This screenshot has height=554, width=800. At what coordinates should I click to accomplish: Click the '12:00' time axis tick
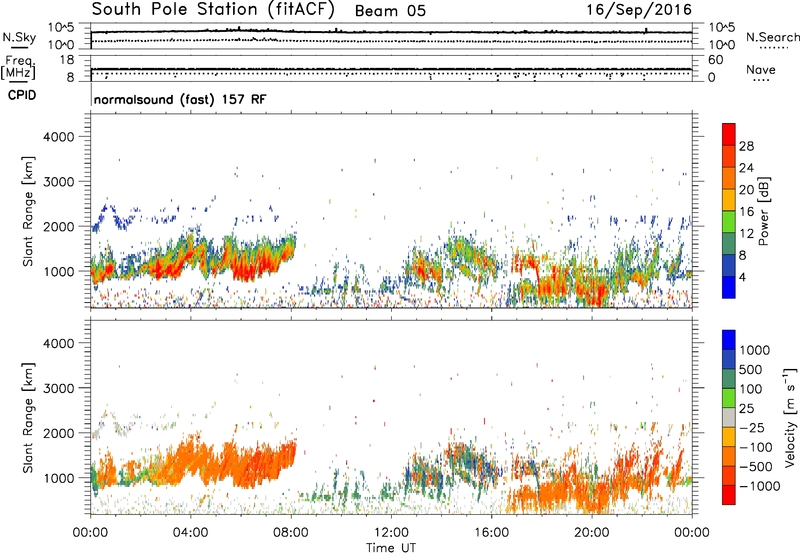tap(391, 533)
